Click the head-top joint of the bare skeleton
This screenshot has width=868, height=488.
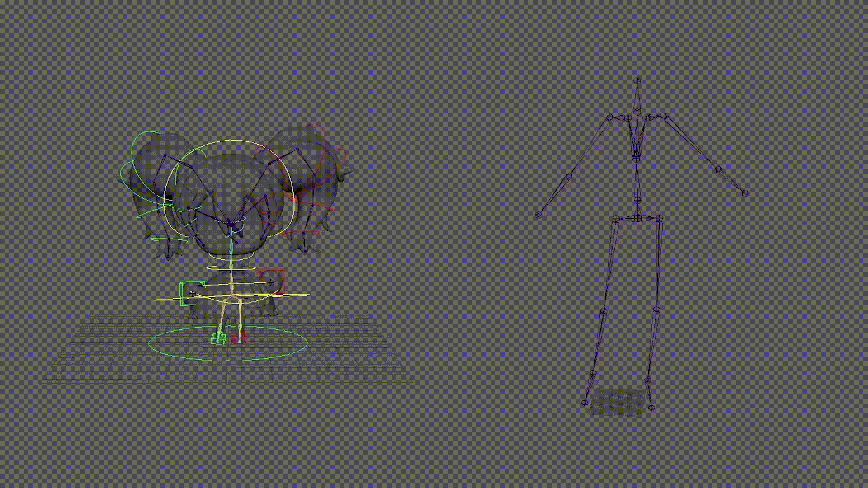pyautogui.click(x=637, y=81)
